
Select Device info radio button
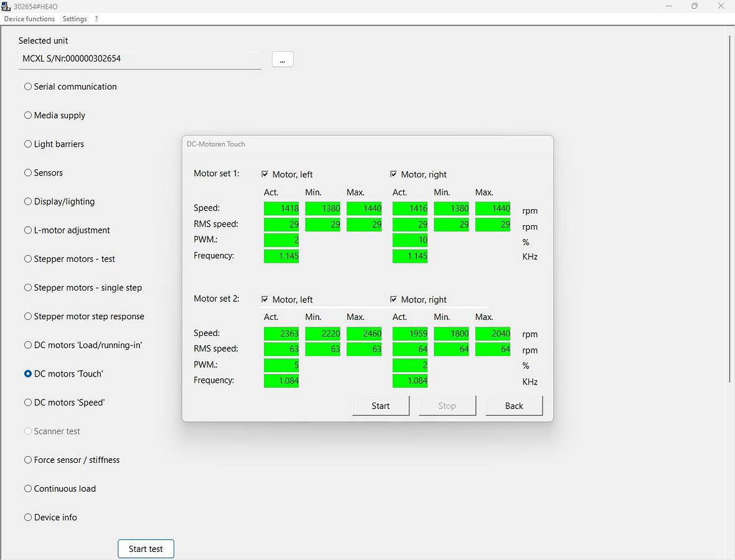28,517
